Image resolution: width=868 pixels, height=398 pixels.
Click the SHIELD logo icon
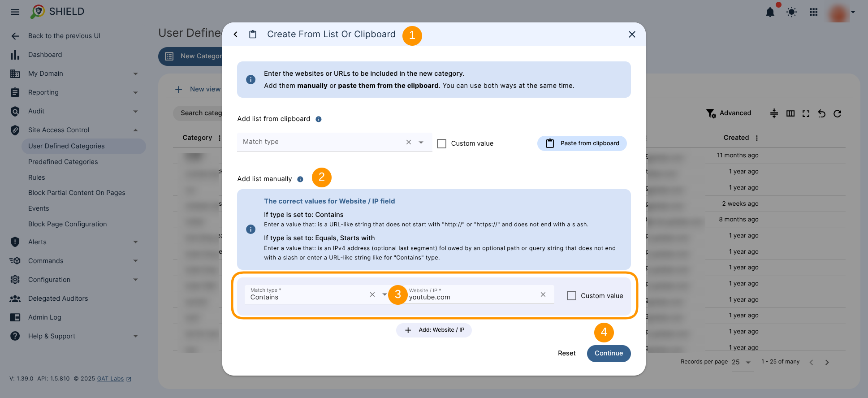tap(38, 12)
